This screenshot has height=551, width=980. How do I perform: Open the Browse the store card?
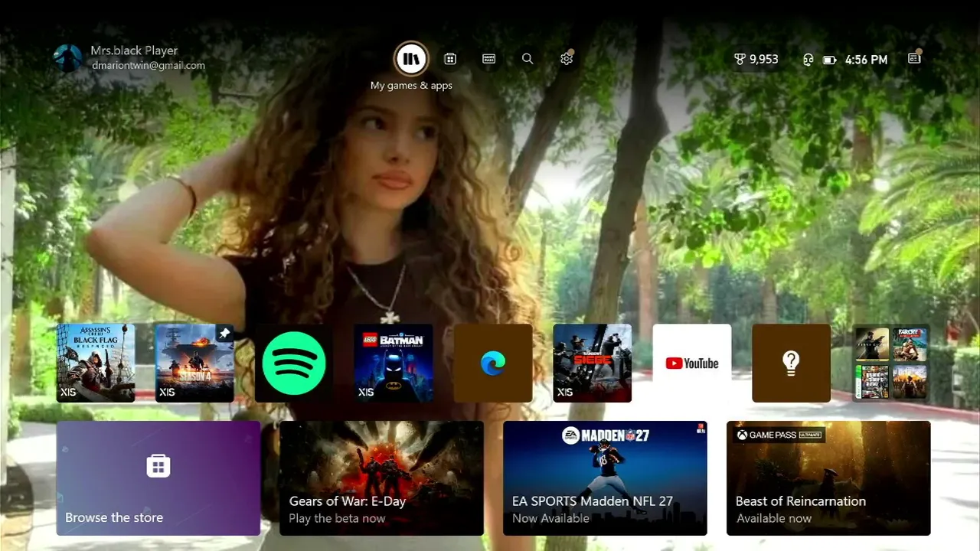158,478
